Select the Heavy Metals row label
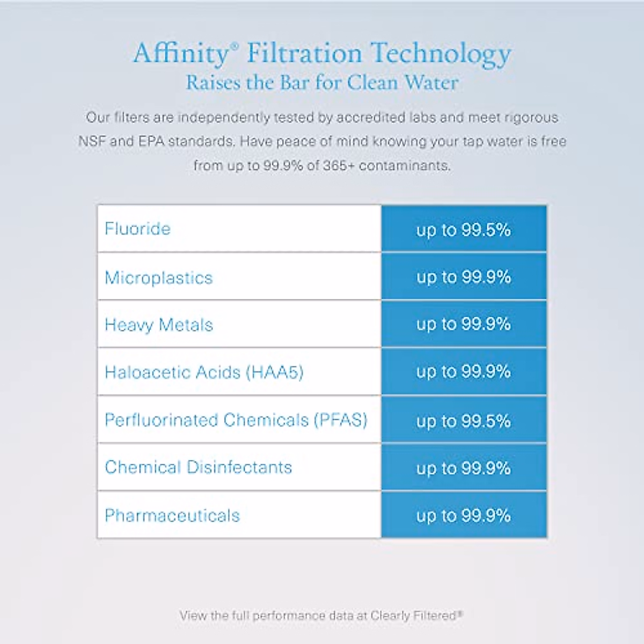644x644 pixels. (159, 325)
